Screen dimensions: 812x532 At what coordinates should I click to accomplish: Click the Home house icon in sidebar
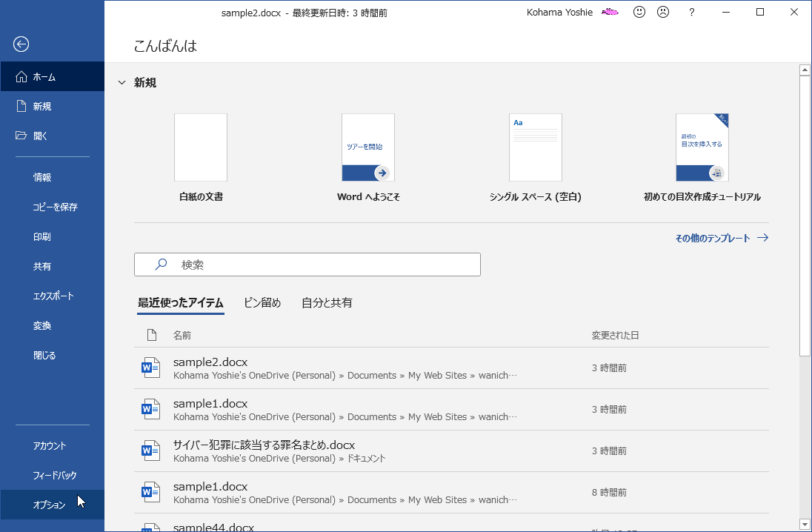pyautogui.click(x=21, y=76)
